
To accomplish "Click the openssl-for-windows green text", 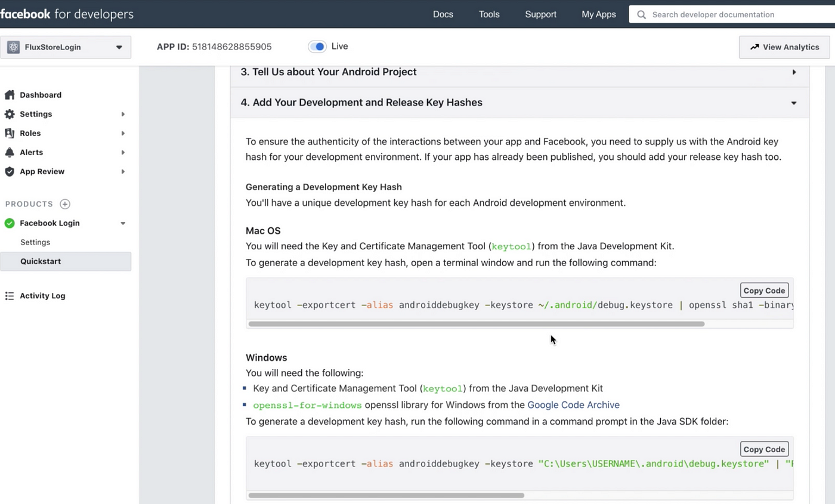I will click(307, 405).
